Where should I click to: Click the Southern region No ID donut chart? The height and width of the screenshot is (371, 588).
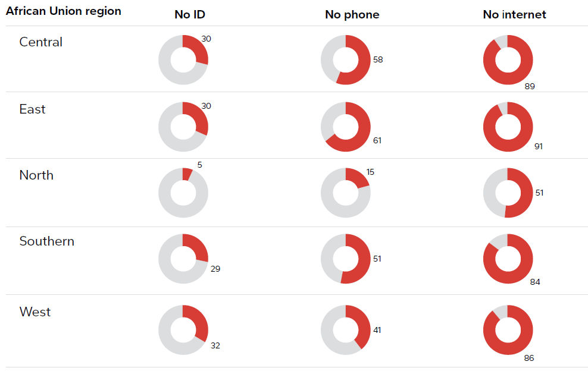[183, 259]
